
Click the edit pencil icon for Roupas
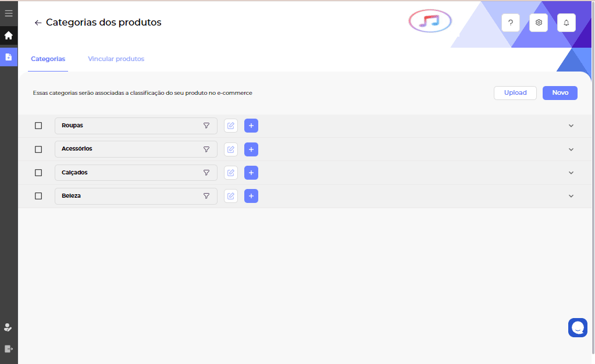click(x=231, y=126)
